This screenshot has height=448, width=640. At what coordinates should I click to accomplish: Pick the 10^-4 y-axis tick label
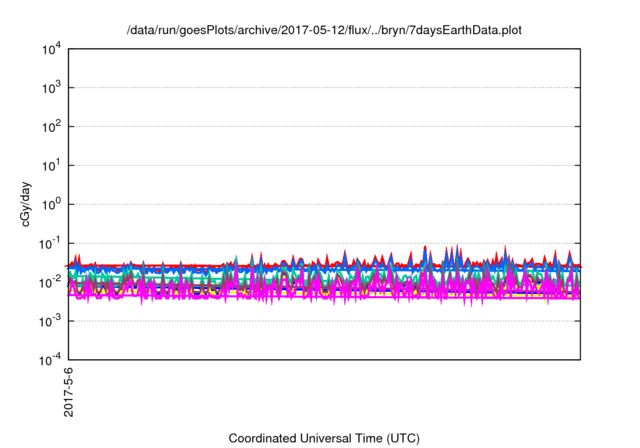point(46,359)
